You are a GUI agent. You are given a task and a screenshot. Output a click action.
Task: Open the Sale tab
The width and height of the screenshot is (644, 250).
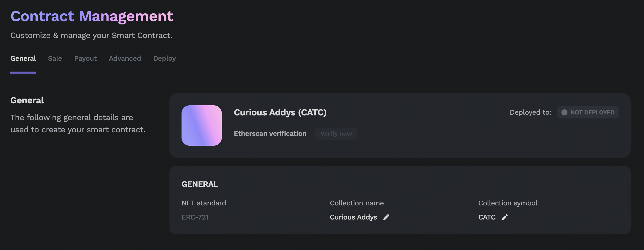click(x=55, y=58)
